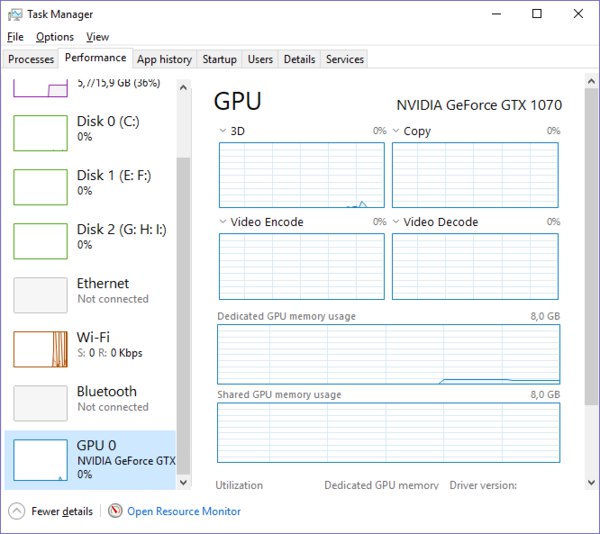This screenshot has width=600, height=534.
Task: Open the Video Encode engine dropdown
Action: [223, 221]
